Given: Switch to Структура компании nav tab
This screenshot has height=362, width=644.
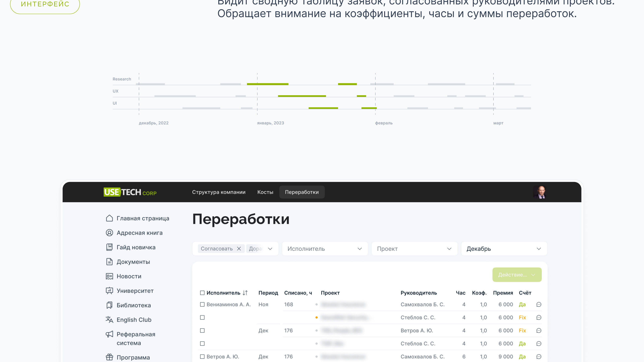Looking at the screenshot, I should [219, 192].
